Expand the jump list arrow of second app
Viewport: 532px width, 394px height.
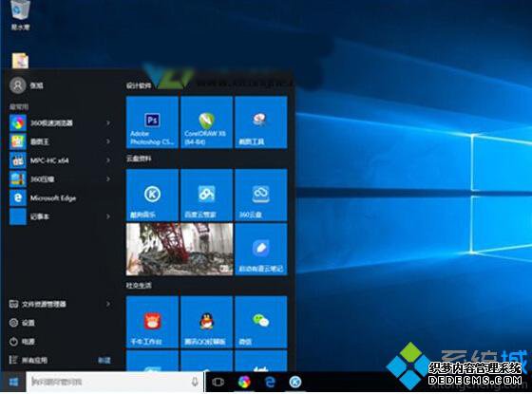108,141
